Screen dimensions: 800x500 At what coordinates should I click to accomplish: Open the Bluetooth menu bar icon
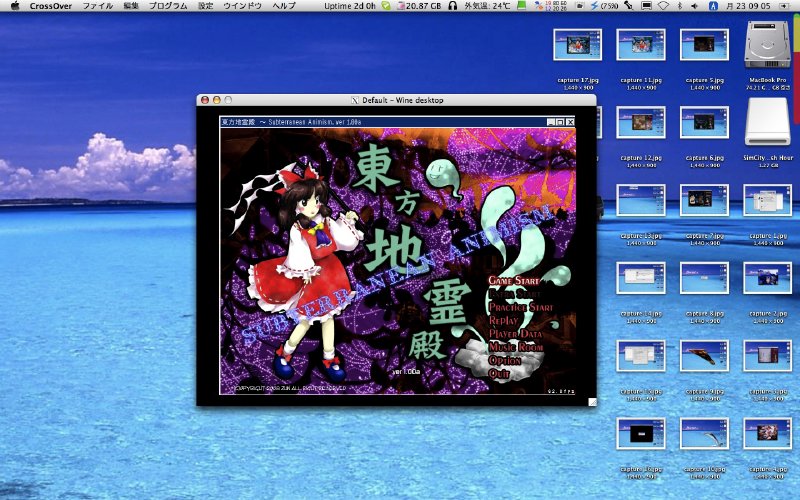tap(680, 6)
